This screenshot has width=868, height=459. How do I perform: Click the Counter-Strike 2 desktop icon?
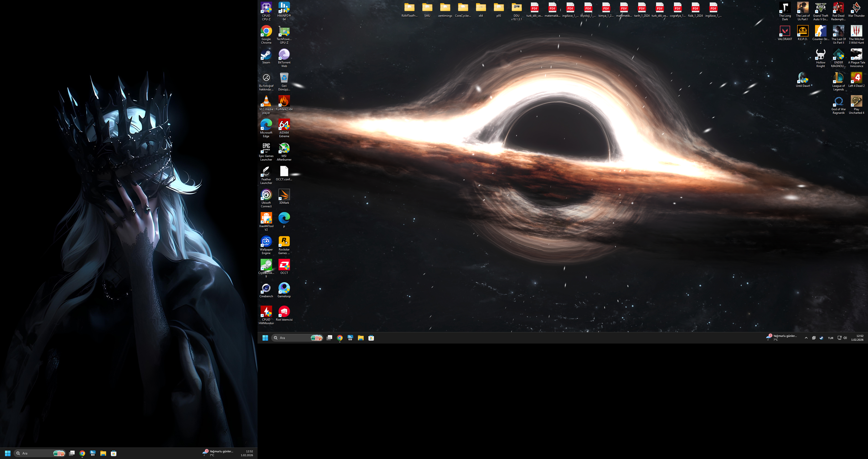(821, 35)
